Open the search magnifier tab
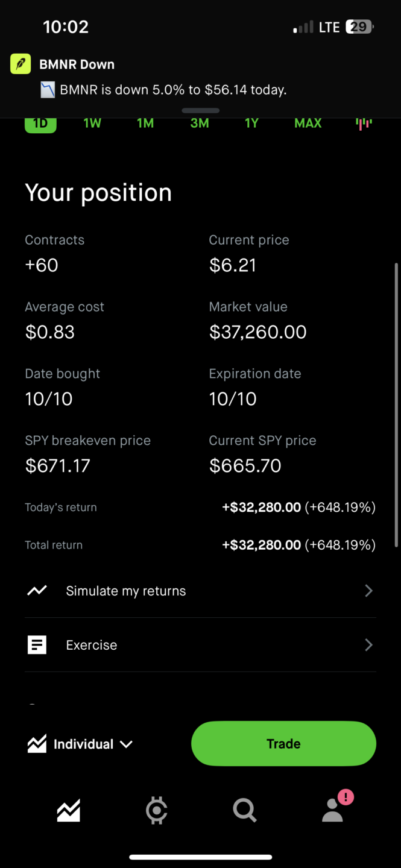This screenshot has width=401, height=868. 245,811
